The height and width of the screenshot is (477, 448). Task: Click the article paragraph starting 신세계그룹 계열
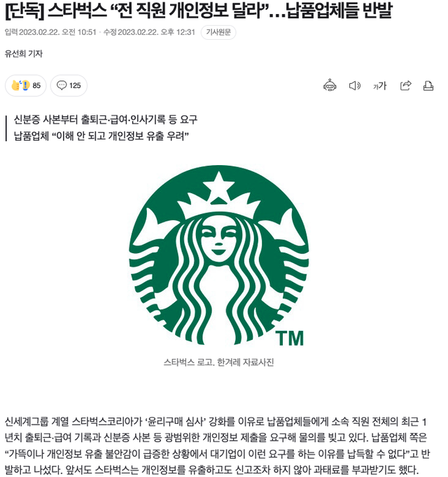pos(217,446)
